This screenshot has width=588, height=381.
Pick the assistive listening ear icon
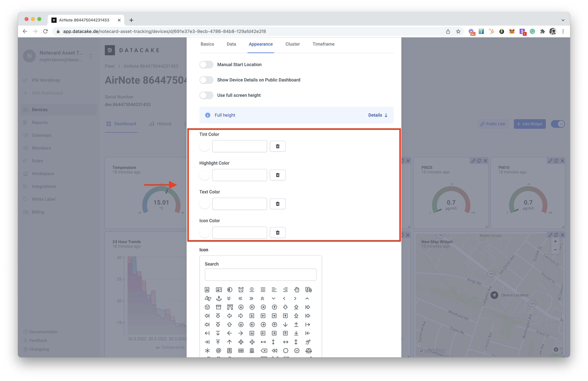308,342
